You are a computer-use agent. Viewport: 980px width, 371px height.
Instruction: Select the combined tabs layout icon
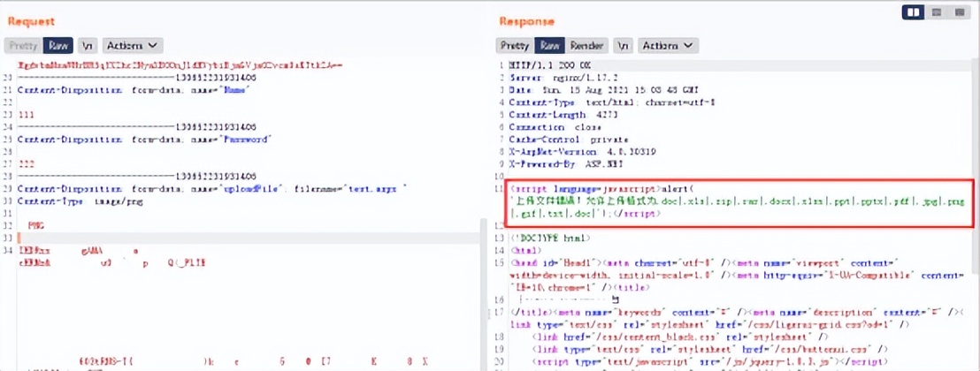[959, 11]
